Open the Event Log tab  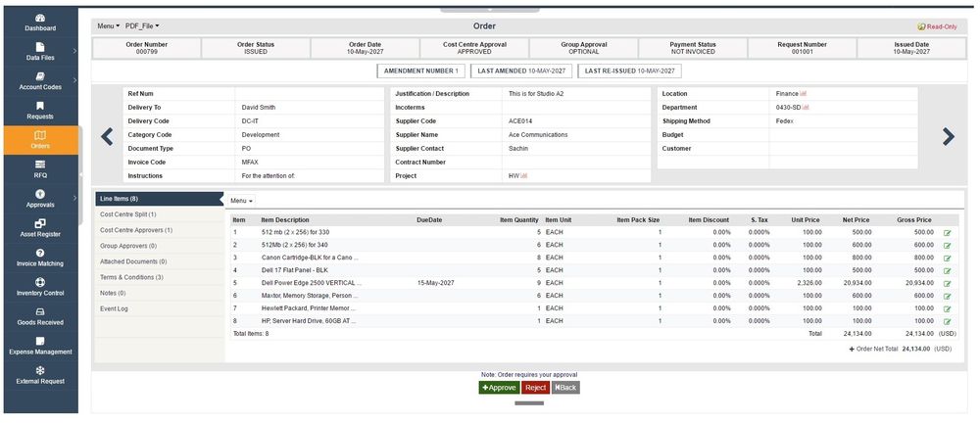[115, 308]
